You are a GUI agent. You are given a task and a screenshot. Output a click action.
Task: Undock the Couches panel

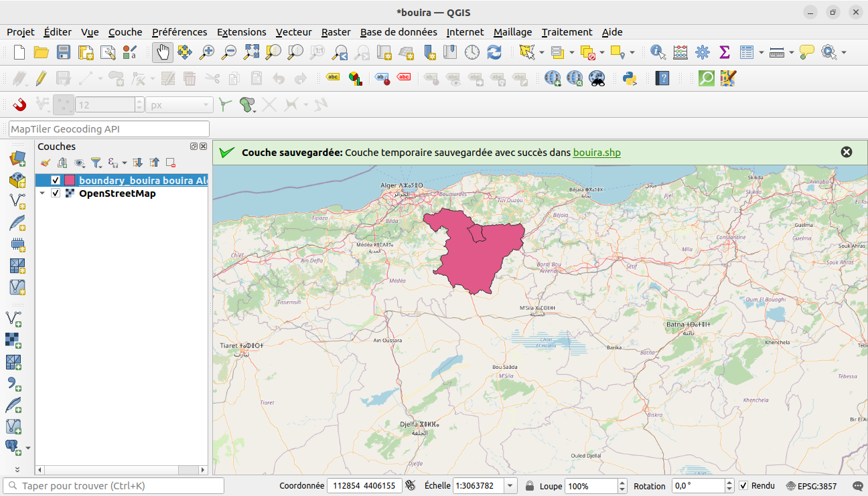(194, 146)
